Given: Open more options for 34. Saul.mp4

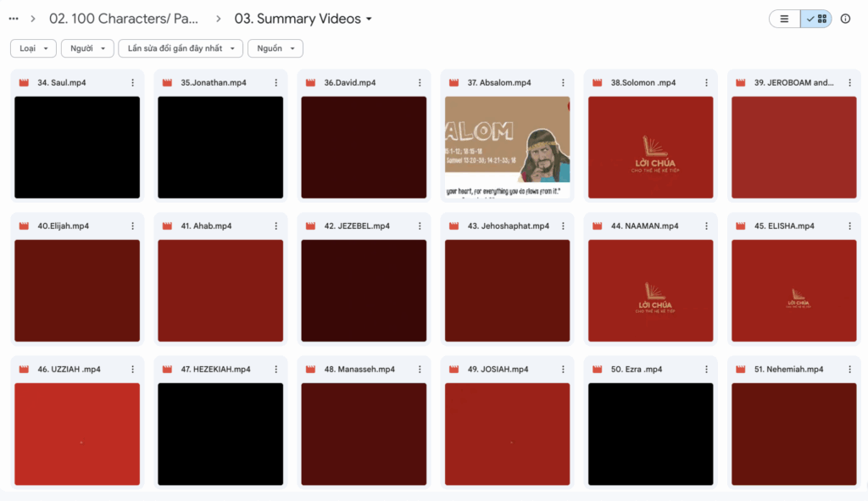Looking at the screenshot, I should click(133, 83).
